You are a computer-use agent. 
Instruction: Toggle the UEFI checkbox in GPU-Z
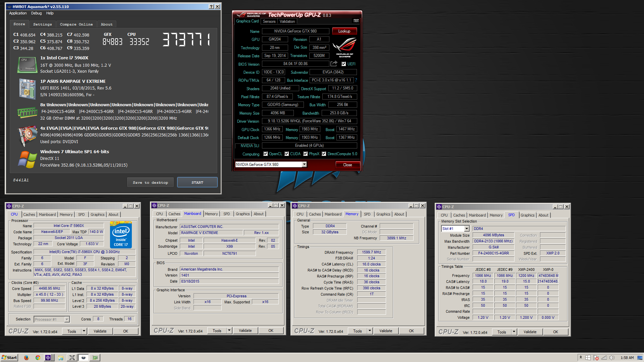(343, 64)
